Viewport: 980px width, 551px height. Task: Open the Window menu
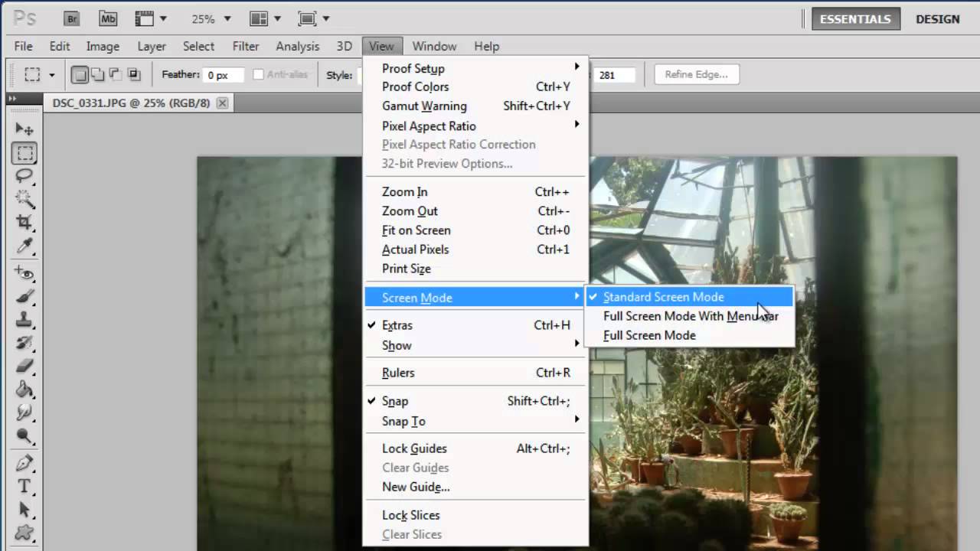click(x=434, y=46)
